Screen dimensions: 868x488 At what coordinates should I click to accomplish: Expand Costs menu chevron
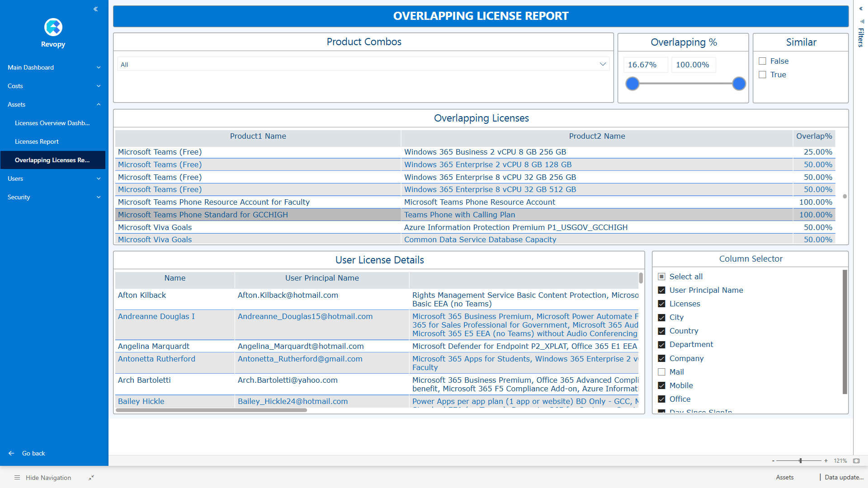99,86
